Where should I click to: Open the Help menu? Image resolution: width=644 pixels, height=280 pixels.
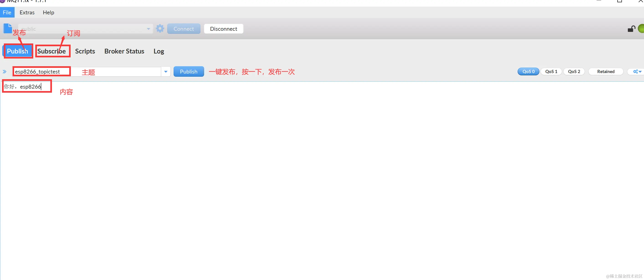pyautogui.click(x=48, y=13)
